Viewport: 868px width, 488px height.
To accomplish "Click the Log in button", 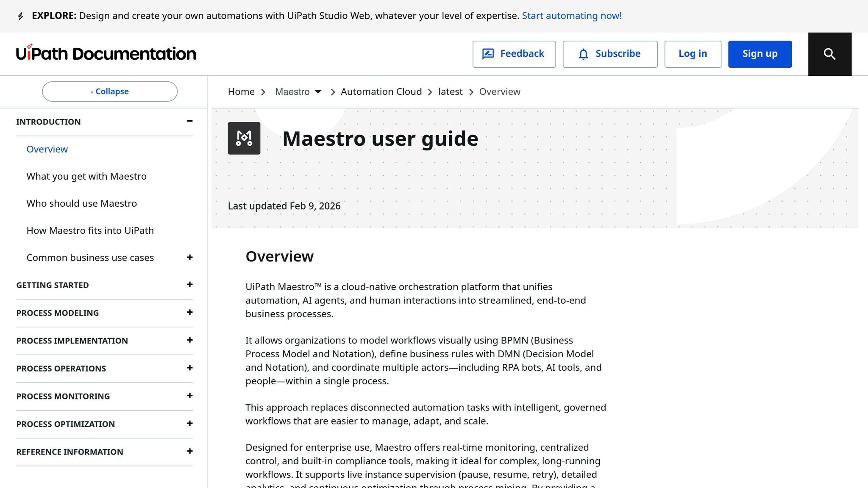I will pos(693,54).
